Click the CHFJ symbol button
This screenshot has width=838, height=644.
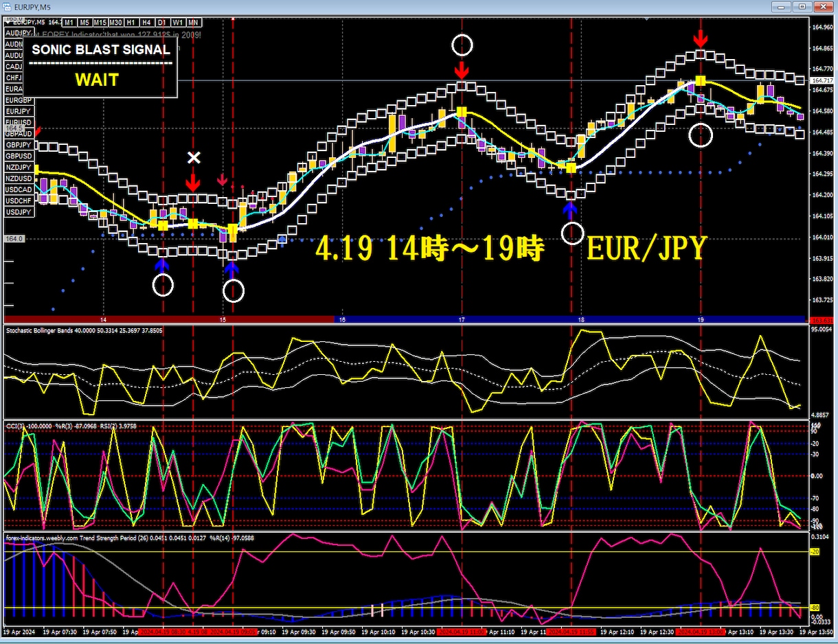[14, 78]
